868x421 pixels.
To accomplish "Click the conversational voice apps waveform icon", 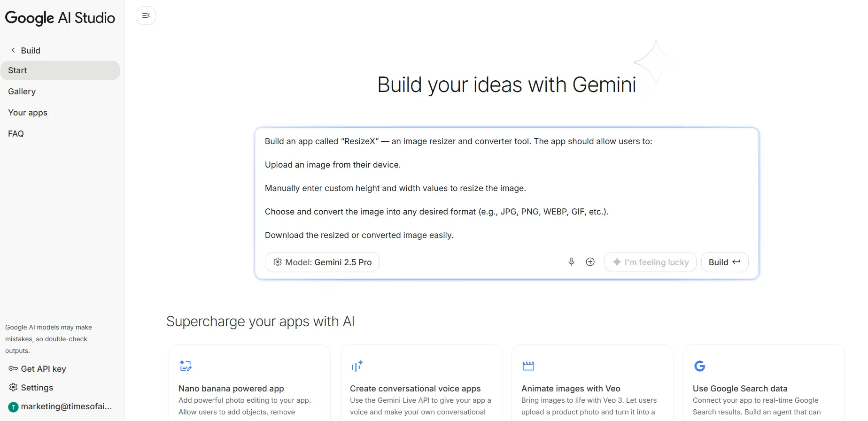I will click(x=357, y=366).
